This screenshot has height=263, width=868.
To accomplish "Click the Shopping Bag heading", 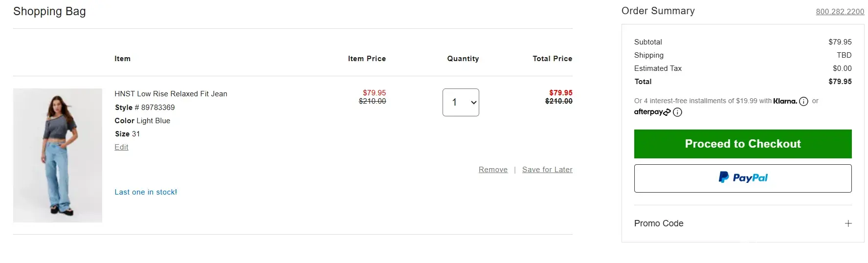I will click(49, 11).
